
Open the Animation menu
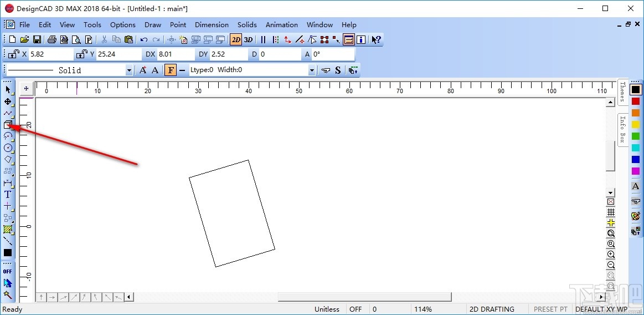(282, 24)
